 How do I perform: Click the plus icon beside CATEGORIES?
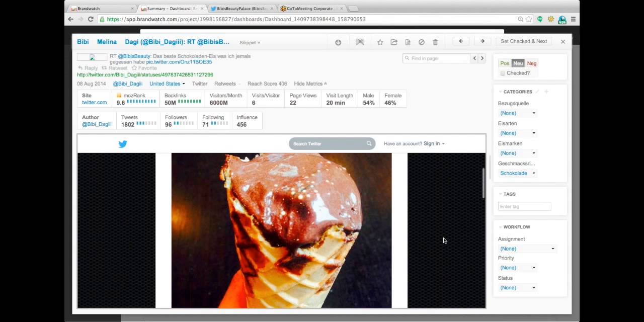tap(546, 92)
